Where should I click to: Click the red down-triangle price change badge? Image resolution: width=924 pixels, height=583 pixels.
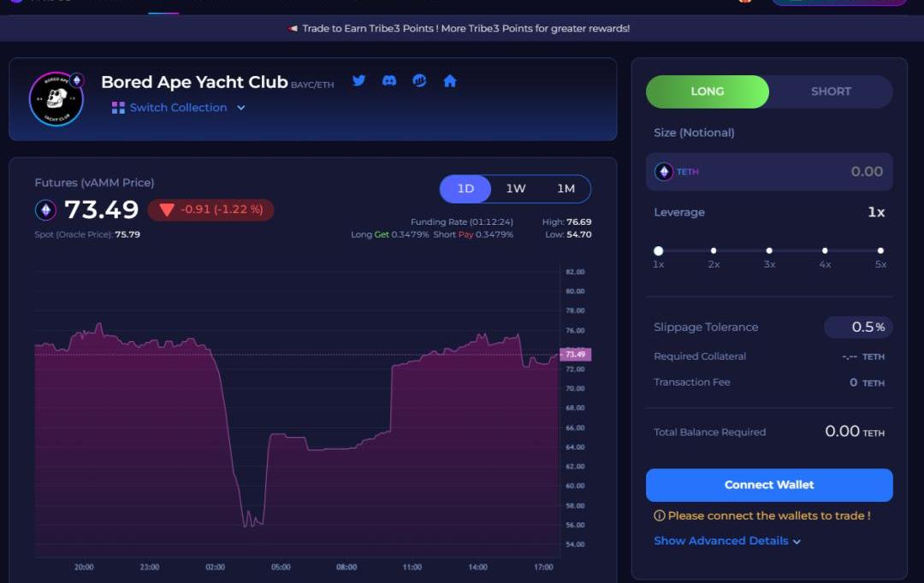click(x=211, y=209)
